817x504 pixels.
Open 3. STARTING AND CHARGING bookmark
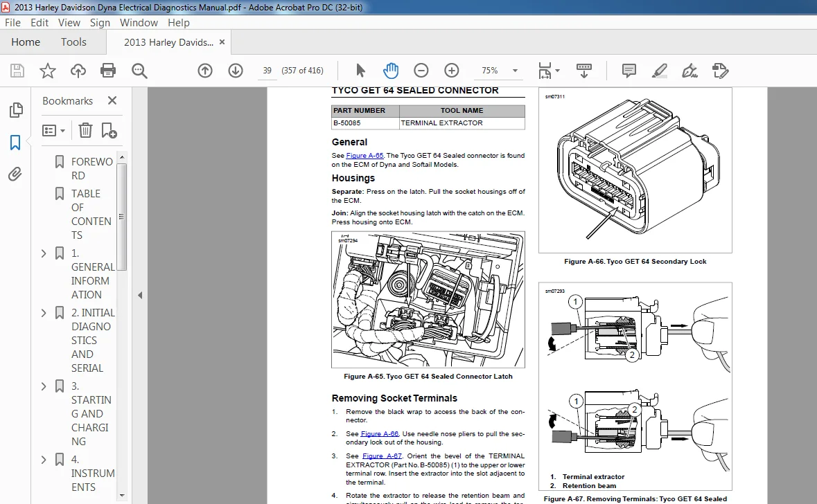point(91,414)
